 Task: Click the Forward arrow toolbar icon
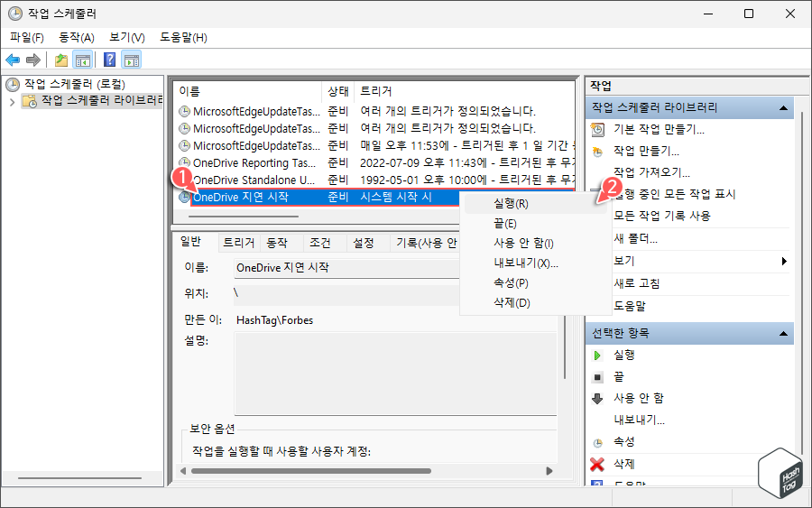33,60
